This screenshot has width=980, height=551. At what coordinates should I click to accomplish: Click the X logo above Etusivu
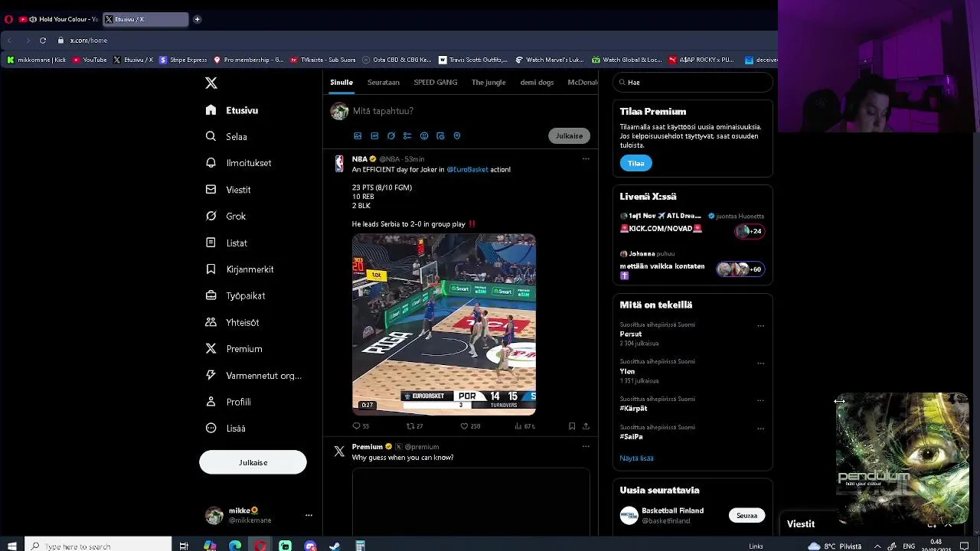point(211,83)
